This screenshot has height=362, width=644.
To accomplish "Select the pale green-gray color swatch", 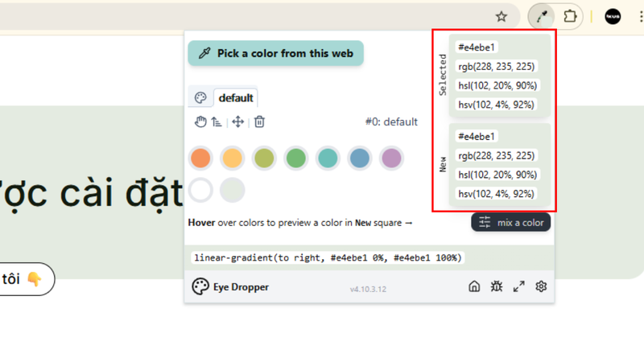I will click(x=232, y=190).
